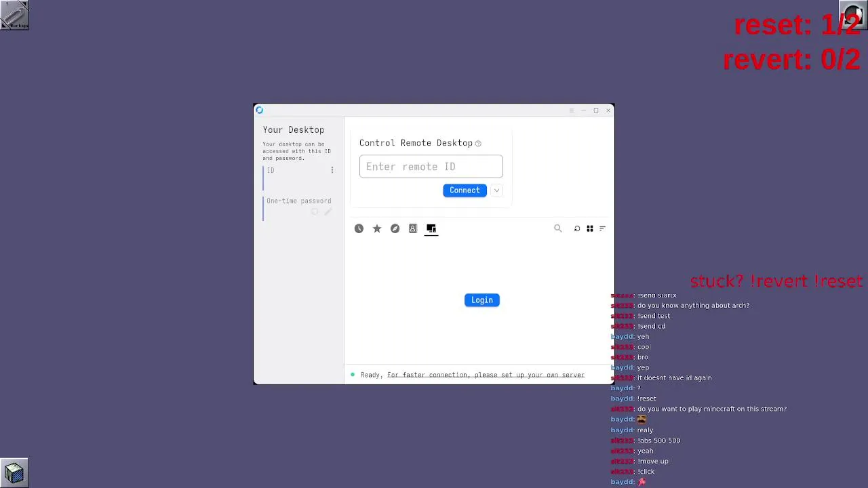Click the 'Your Desktop' heading
The image size is (868, 488).
click(x=294, y=129)
